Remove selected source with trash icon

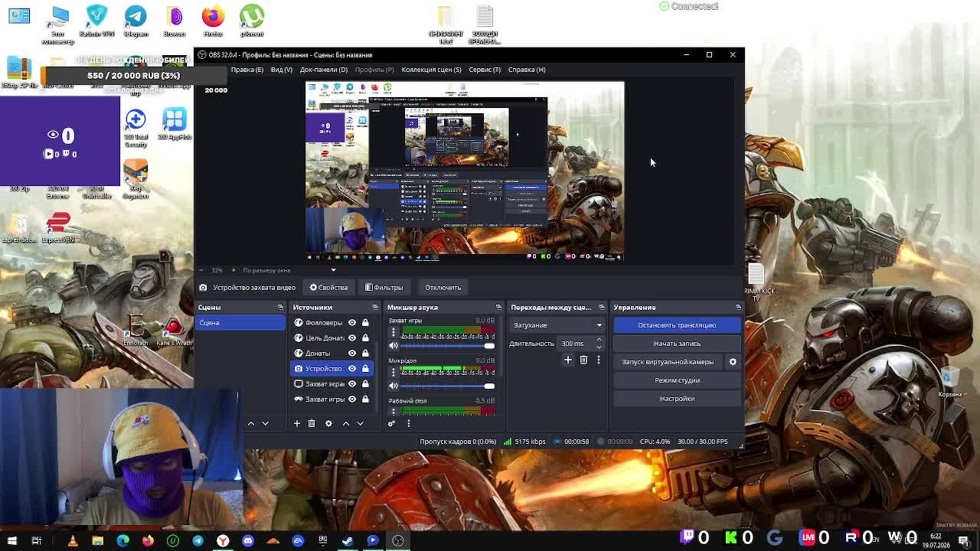click(x=312, y=423)
